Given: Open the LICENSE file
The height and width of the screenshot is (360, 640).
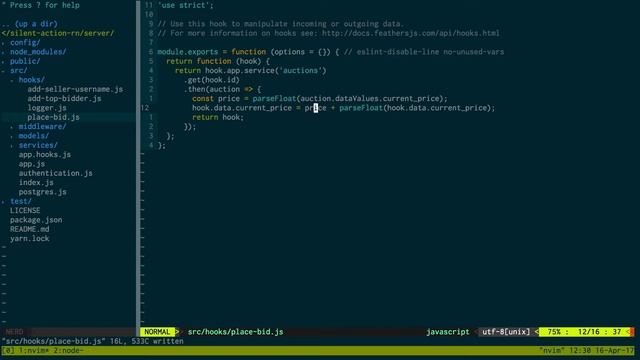Looking at the screenshot, I should tap(25, 211).
